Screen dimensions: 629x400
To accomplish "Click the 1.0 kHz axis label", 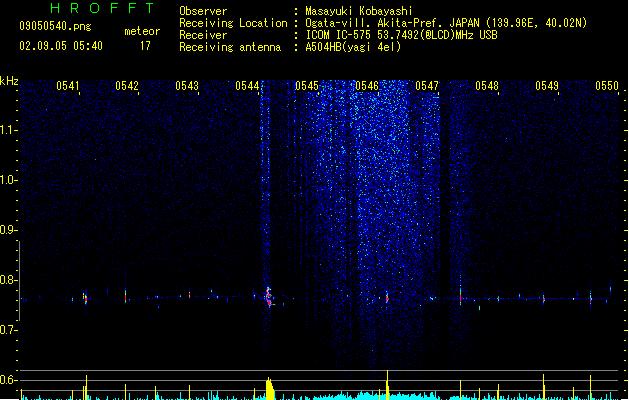I will coord(8,180).
